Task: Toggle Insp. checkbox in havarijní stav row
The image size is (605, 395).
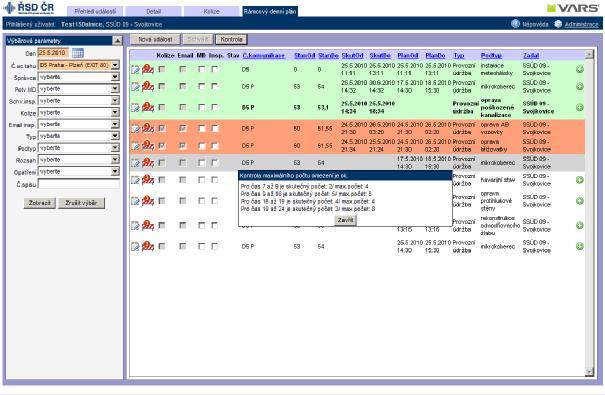Action: (x=215, y=180)
